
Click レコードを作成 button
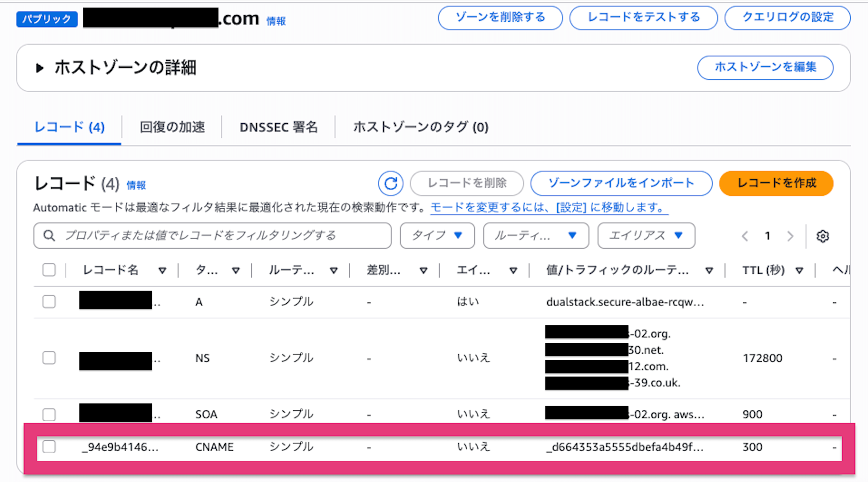click(776, 183)
